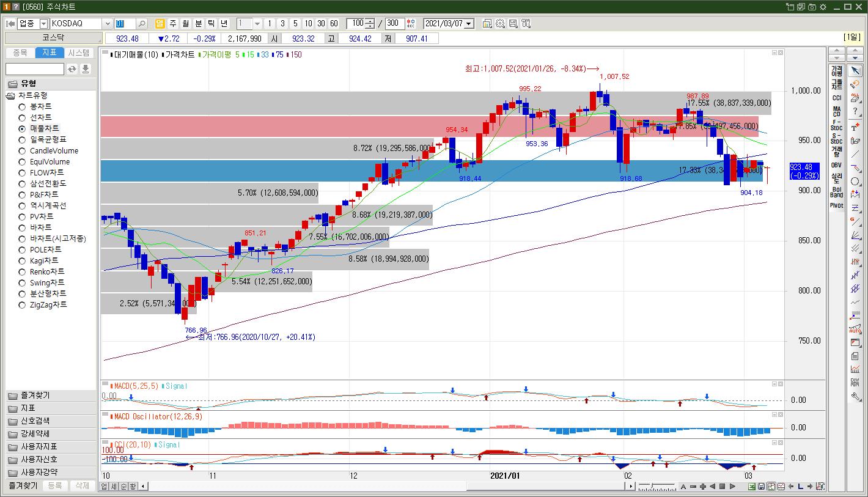Expand the 즐겨찾기 folder section
The width and height of the screenshot is (868, 497).
tap(51, 396)
